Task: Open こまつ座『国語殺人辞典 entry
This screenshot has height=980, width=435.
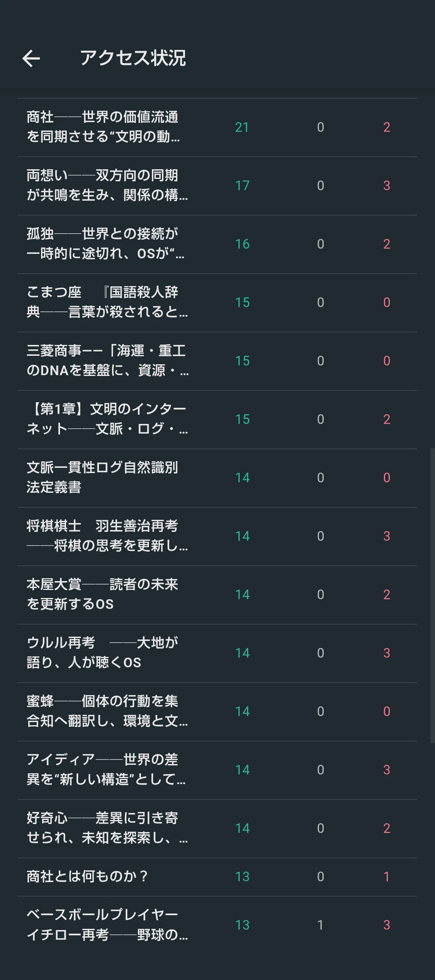Action: [x=217, y=303]
